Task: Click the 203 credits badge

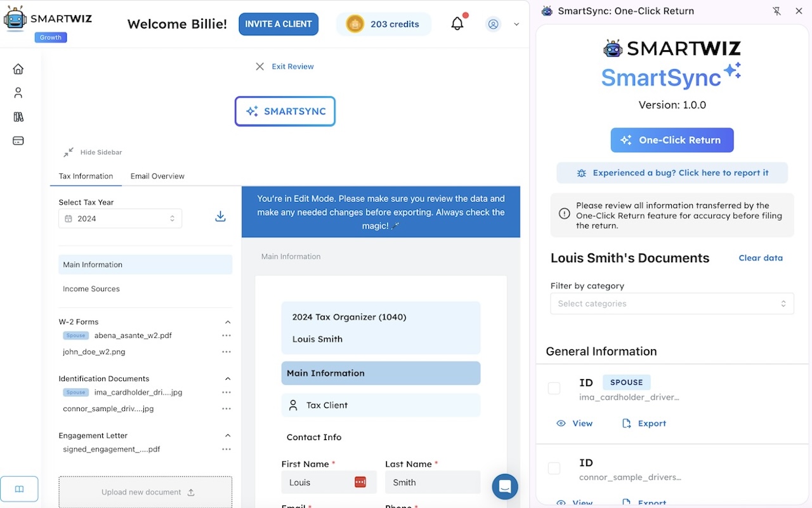Action: [x=384, y=24]
